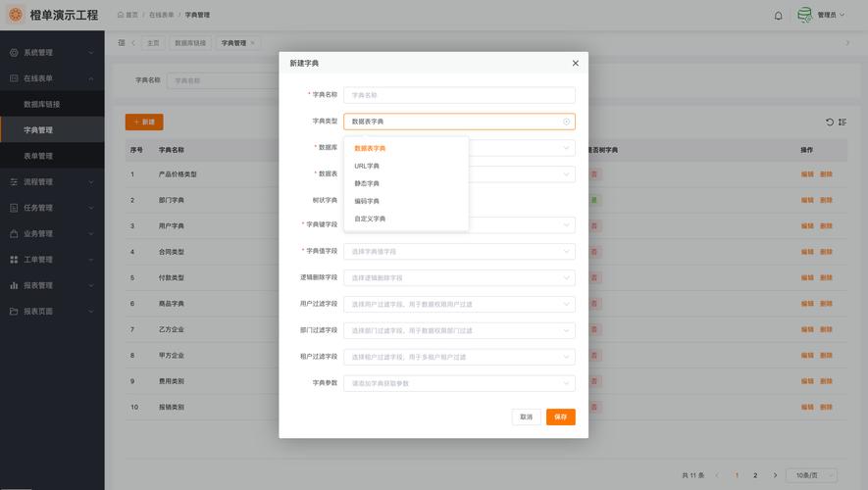Choose 静态字典 from the type list

406,183
